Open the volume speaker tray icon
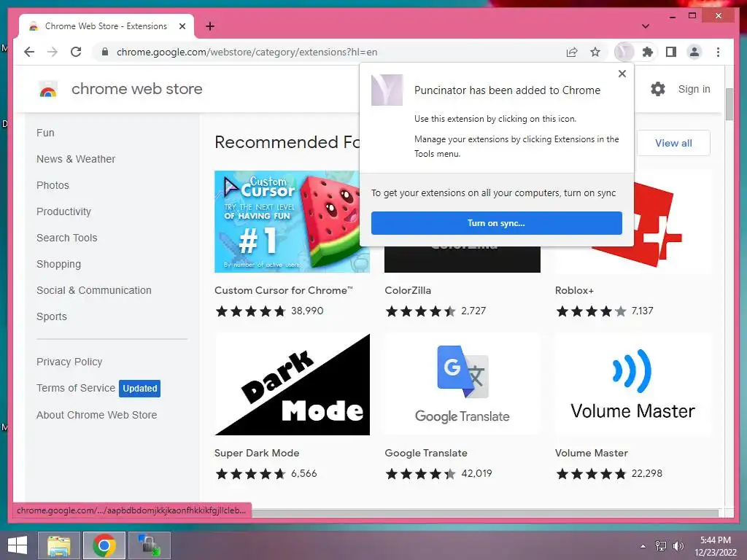Viewport: 747px width, 560px height. click(x=678, y=546)
